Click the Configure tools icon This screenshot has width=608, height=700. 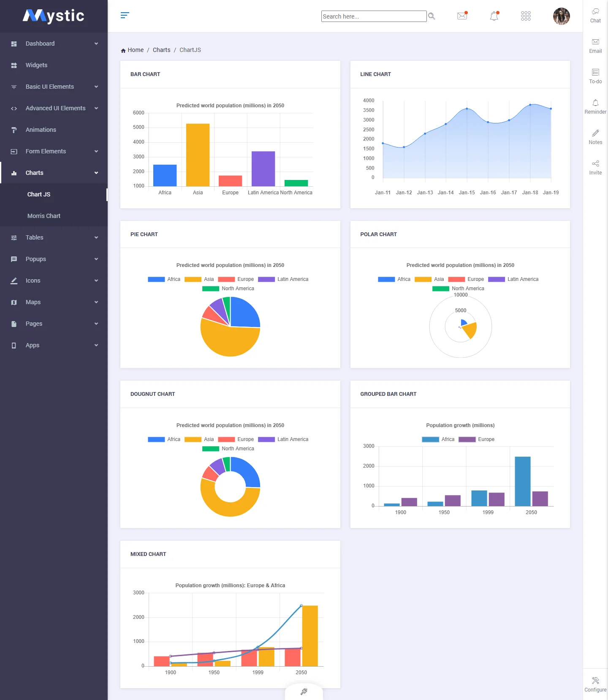595,684
